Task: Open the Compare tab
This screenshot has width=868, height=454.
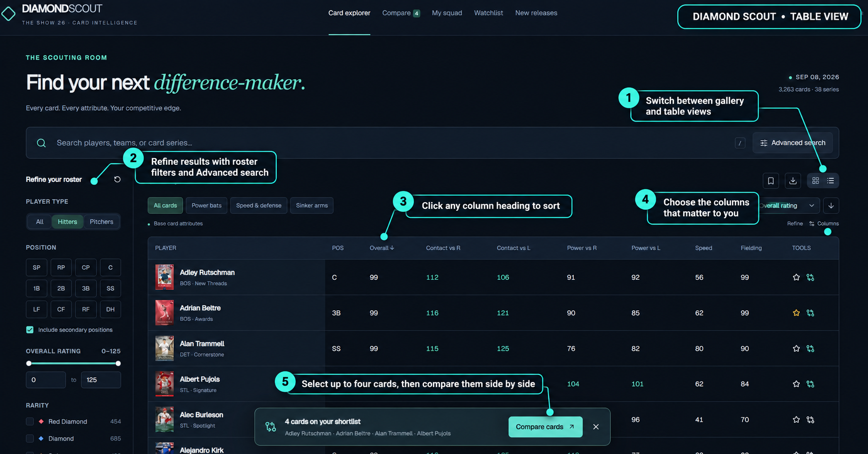Action: click(401, 13)
